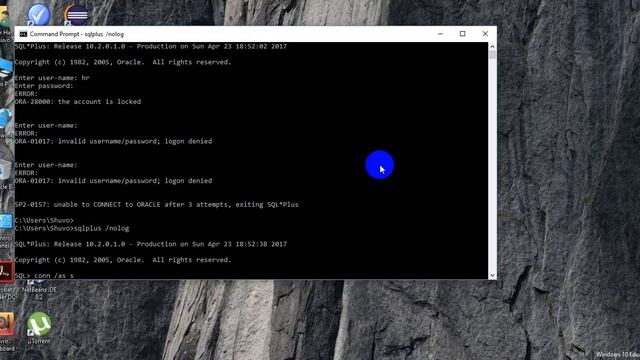Image resolution: width=640 pixels, height=360 pixels.
Task: Select the Adobe Acrobat desktop icon
Action: pyautogui.click(x=6, y=271)
